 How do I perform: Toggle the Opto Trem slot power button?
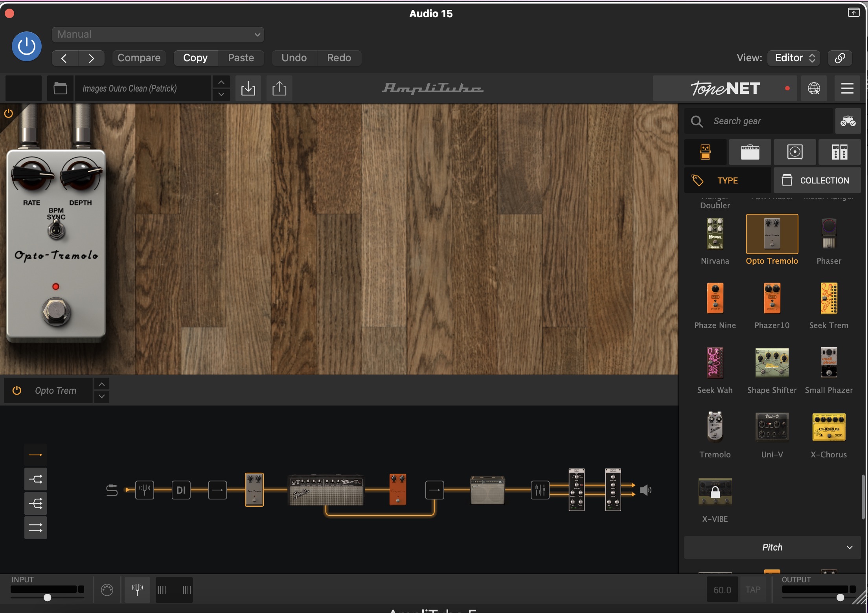[17, 390]
